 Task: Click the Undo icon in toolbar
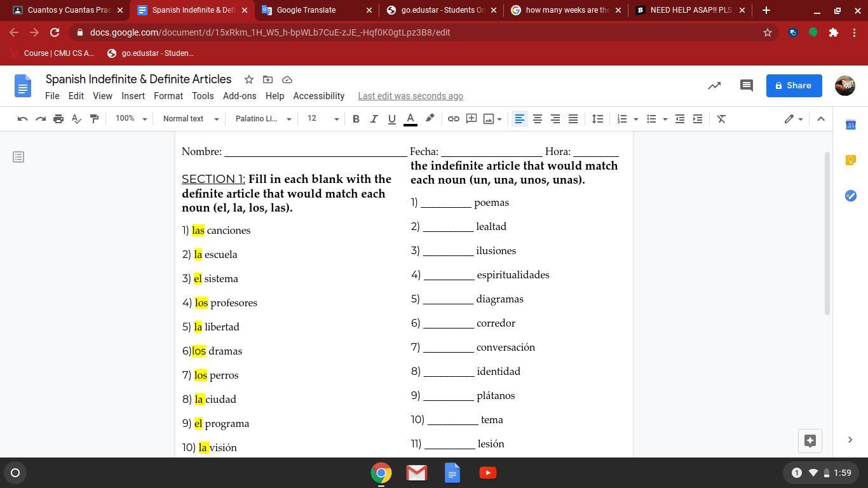coord(23,119)
